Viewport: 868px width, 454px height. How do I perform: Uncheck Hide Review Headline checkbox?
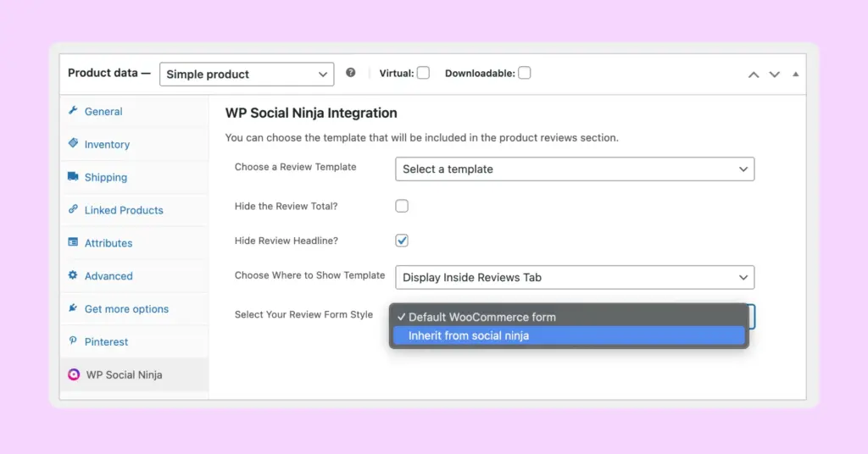tap(402, 241)
